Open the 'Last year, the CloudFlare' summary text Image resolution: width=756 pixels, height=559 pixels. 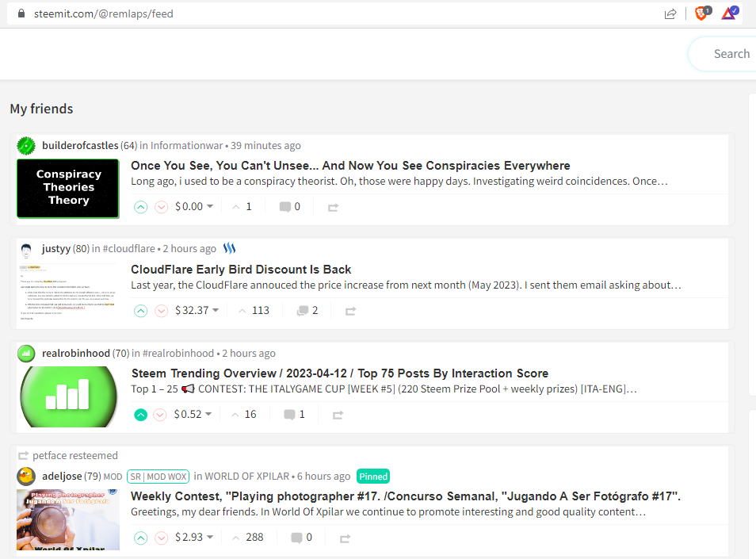(406, 285)
